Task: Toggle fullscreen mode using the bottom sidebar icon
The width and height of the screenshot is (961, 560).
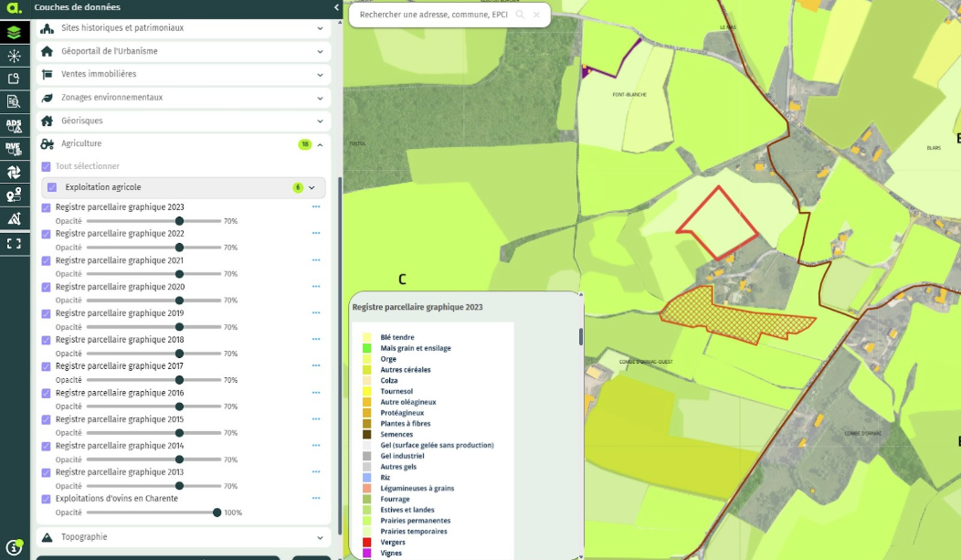Action: click(x=14, y=244)
